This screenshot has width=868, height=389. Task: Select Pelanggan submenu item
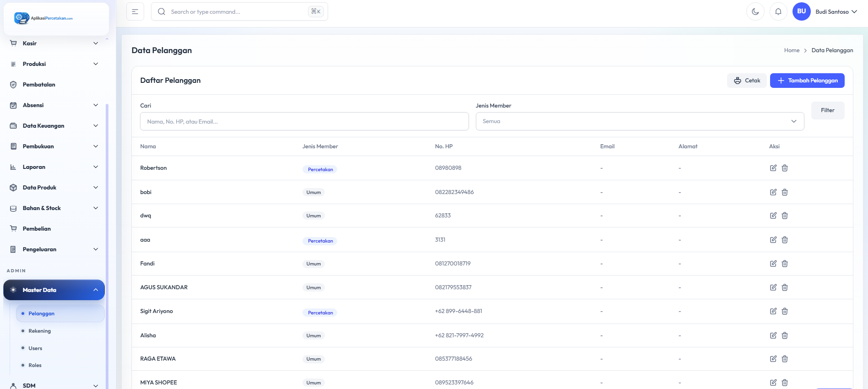click(60, 313)
